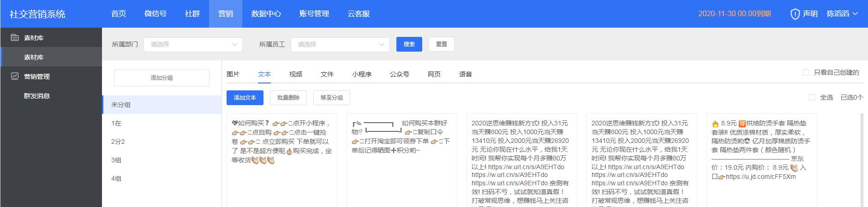The image size is (868, 207).
Task: Select the 1在 group
Action: [x=162, y=123]
